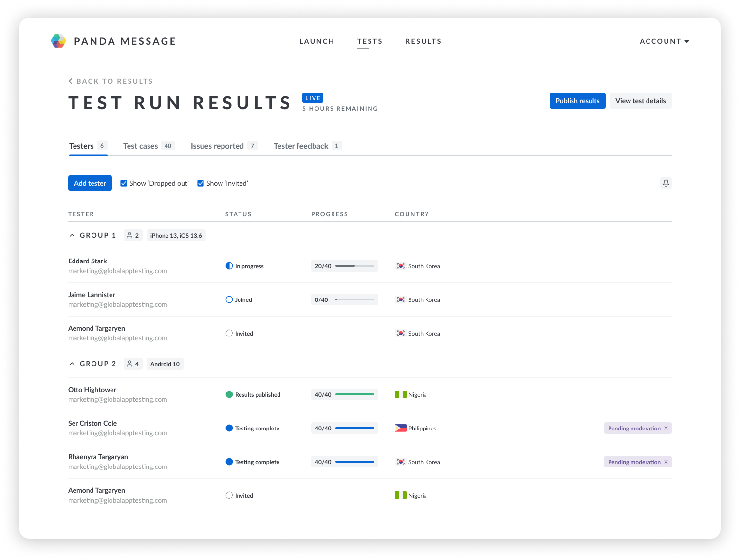Screen dimensions: 740x560
Task: Click Group 2 tester count icon
Action: pos(129,364)
